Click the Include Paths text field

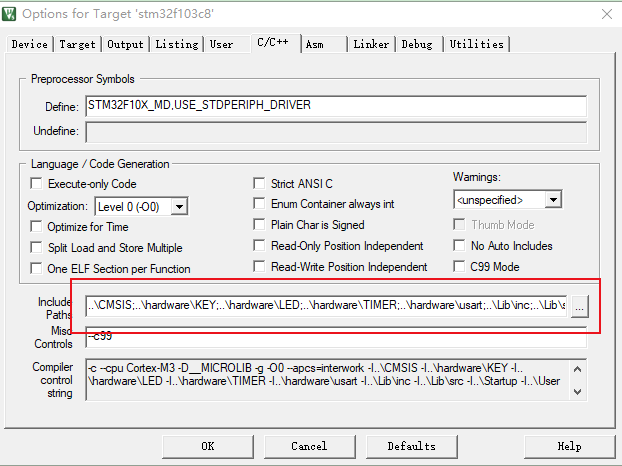click(326, 305)
